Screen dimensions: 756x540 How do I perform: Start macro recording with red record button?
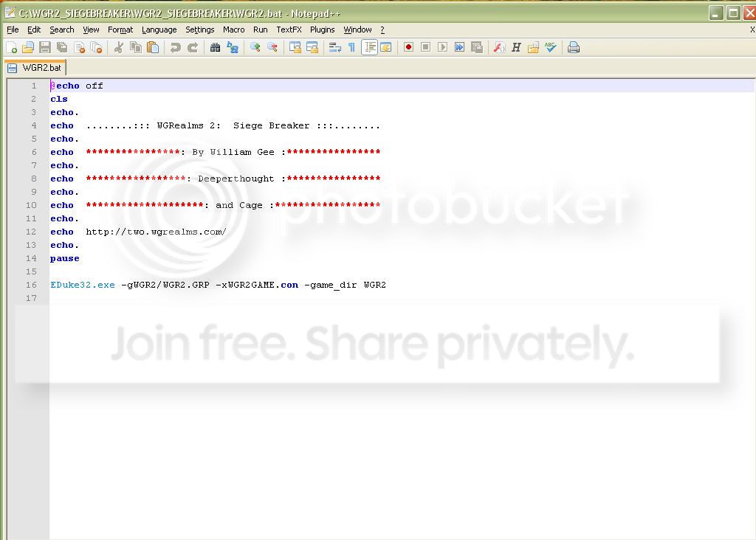[x=408, y=47]
